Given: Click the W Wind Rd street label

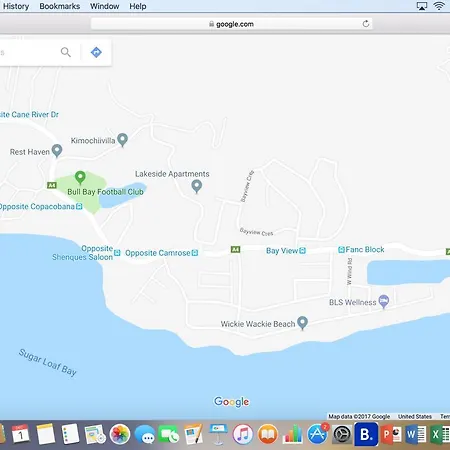Looking at the screenshot, I should coord(349,271).
